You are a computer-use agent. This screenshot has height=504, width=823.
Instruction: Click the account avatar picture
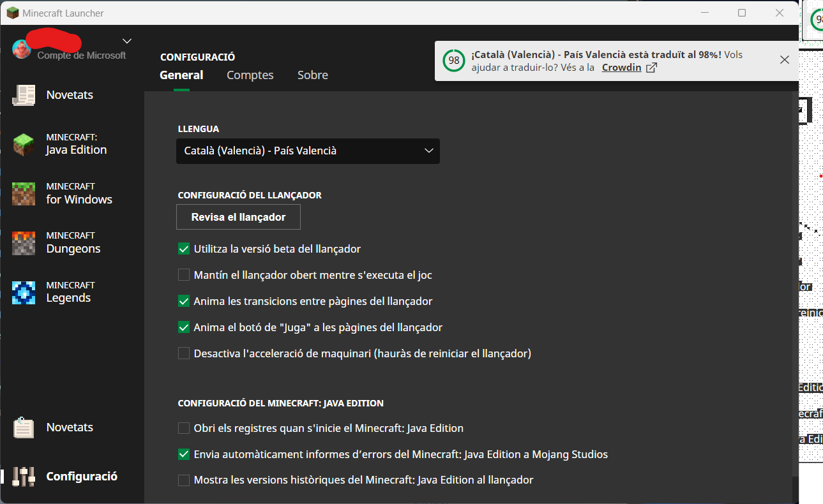pos(22,48)
